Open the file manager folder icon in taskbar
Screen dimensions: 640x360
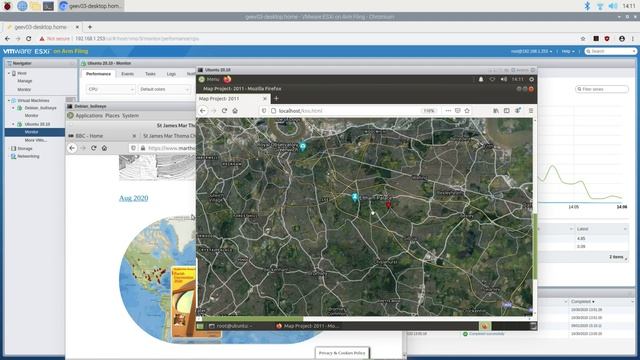pos(36,6)
